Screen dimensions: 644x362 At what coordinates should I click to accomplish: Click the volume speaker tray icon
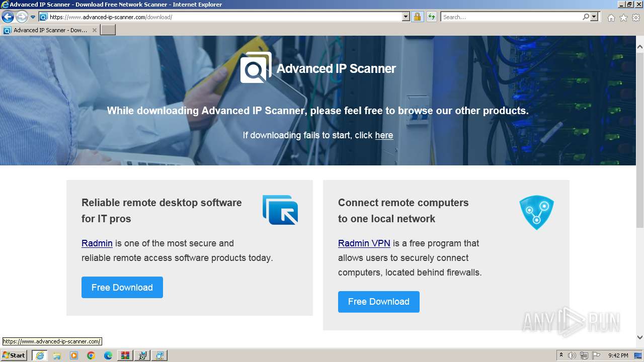coord(572,355)
